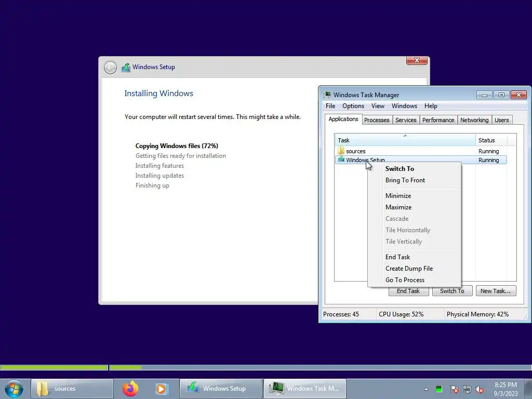Click the sources folder icon in task list
532x399 pixels.
pos(341,151)
